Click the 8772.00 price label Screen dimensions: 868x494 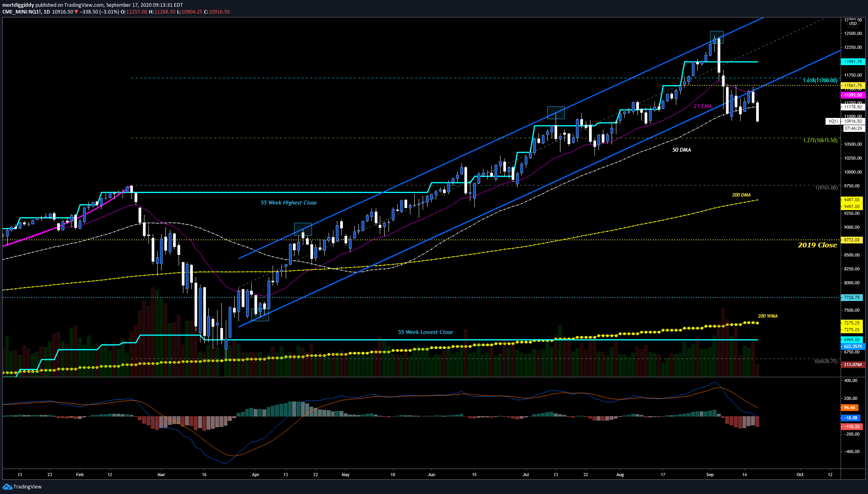coord(852,240)
